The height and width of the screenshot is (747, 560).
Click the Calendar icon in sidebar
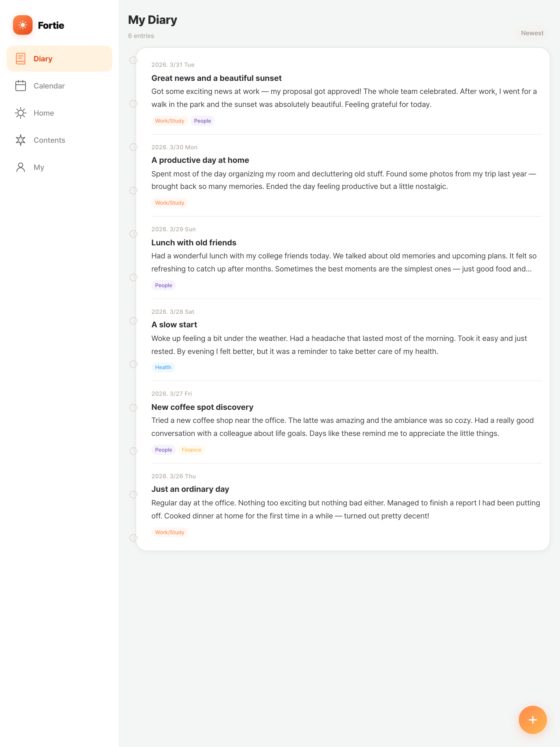pos(21,86)
